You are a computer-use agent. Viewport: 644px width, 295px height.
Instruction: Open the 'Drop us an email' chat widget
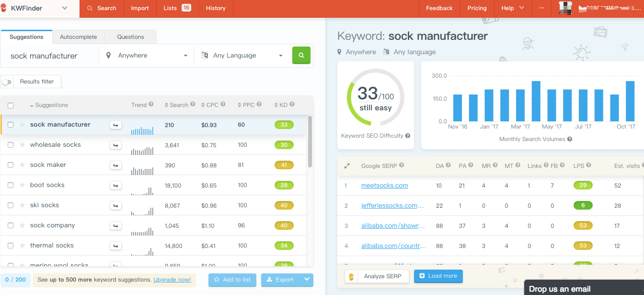[584, 287]
